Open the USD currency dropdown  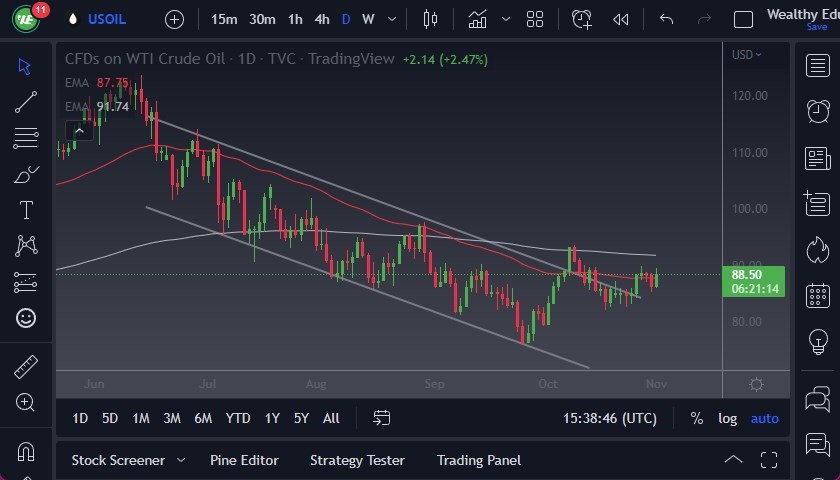point(746,55)
